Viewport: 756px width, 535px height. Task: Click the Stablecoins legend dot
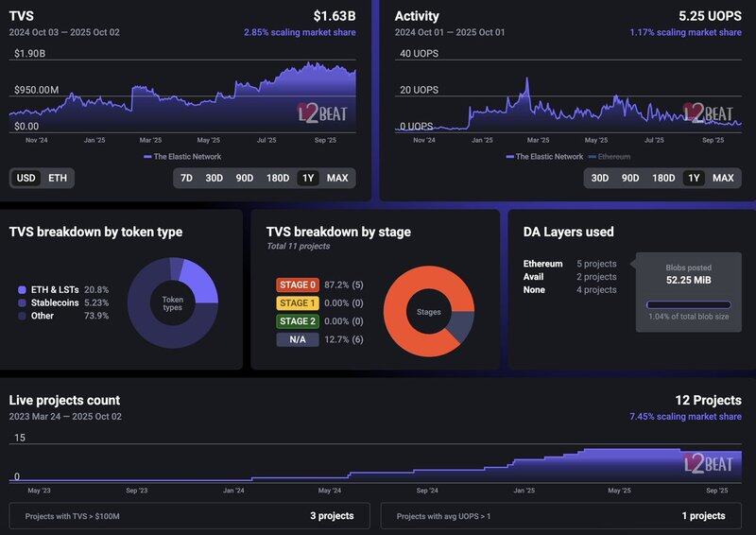(23, 302)
